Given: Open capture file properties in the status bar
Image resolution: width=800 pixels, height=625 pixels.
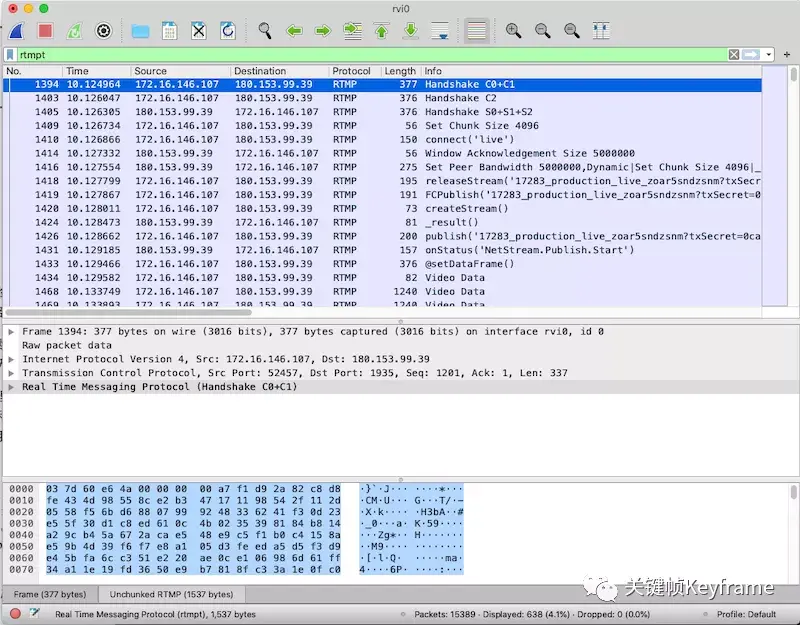Looking at the screenshot, I should coord(34,613).
